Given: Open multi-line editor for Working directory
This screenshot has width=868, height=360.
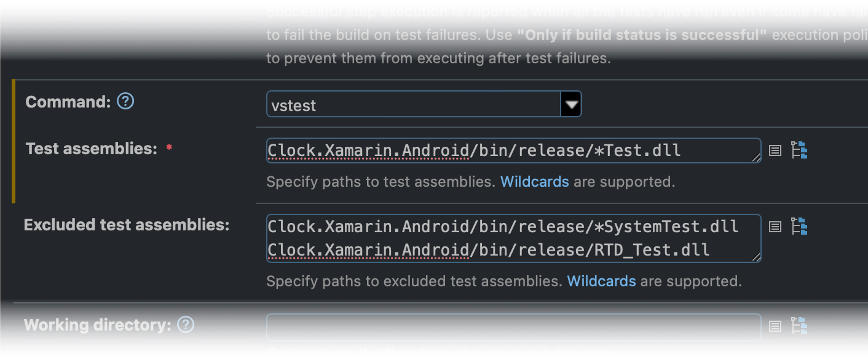Looking at the screenshot, I should pos(775,326).
